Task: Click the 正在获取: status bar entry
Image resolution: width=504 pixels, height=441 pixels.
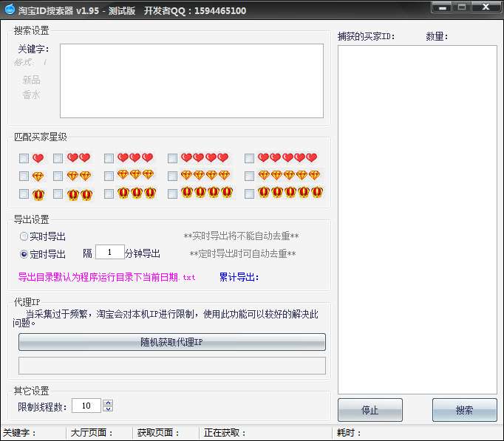Action: click(225, 433)
